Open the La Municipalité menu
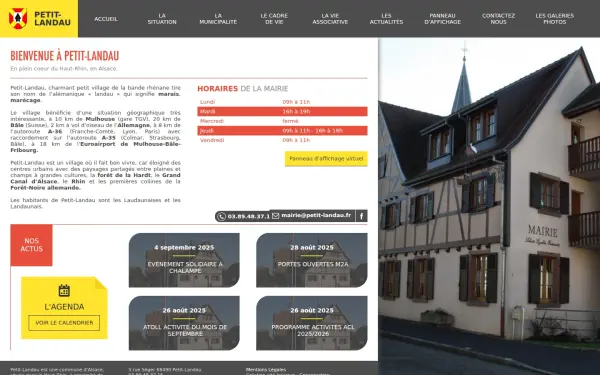Screen dimensions: 600x375 [x=218, y=19]
